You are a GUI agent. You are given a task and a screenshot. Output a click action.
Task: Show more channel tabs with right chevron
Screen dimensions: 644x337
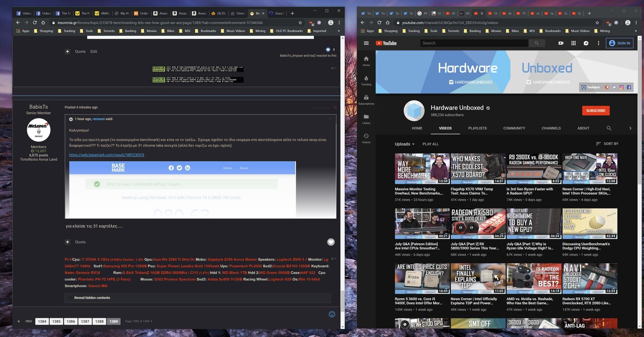[630, 128]
